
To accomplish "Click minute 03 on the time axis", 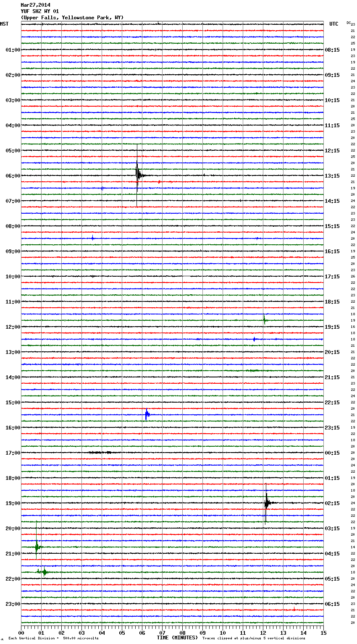I will [81, 633].
